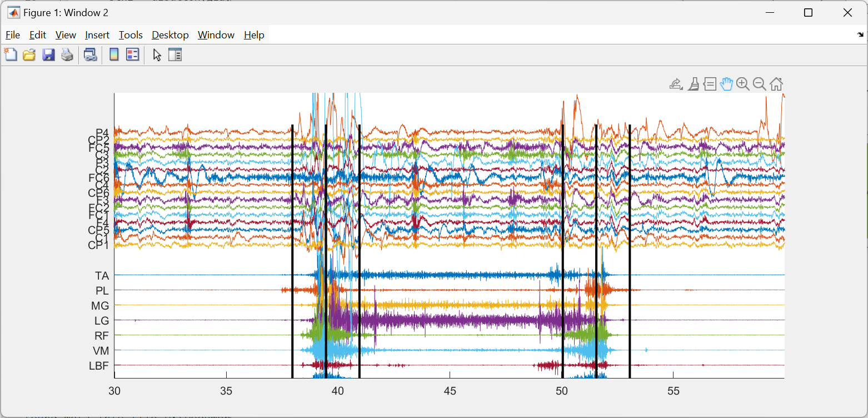Open the Property Inspector icon
The image size is (868, 418).
(175, 54)
